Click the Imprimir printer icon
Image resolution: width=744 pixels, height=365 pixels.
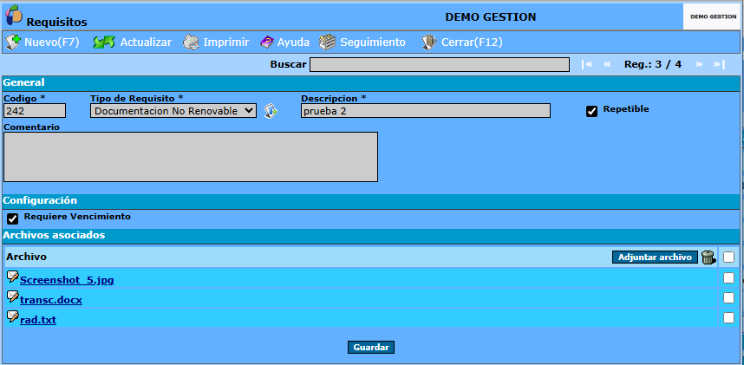pos(191,42)
